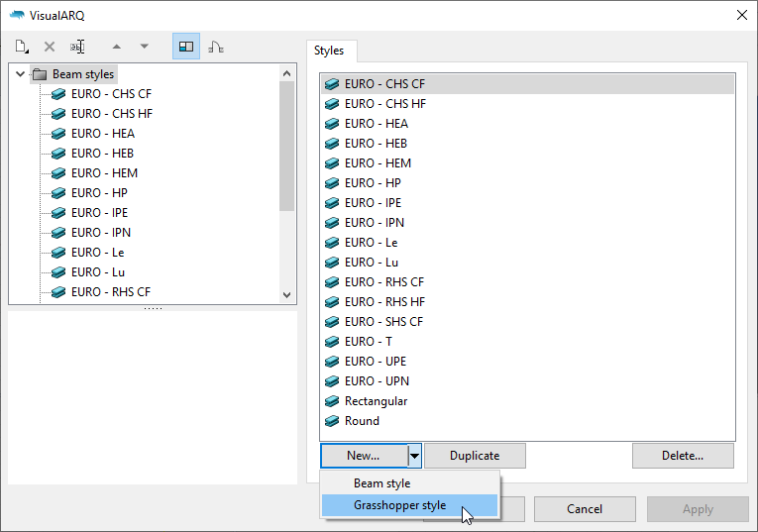Select EURO - T text in list
Screen dimensions: 758x532
coord(369,342)
